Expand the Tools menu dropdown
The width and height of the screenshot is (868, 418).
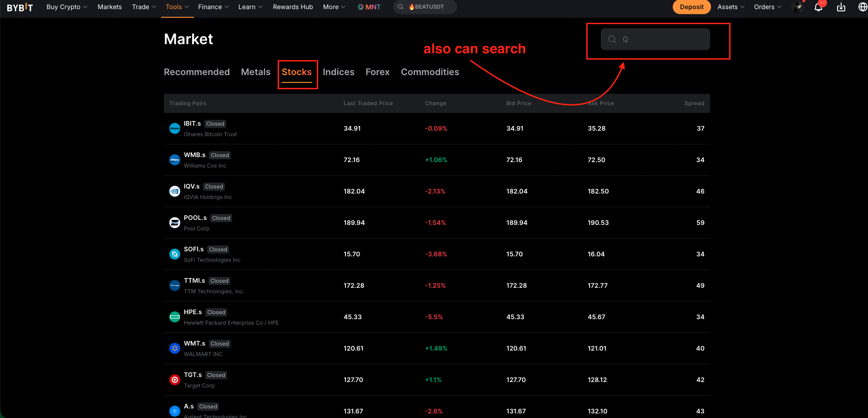tap(177, 7)
